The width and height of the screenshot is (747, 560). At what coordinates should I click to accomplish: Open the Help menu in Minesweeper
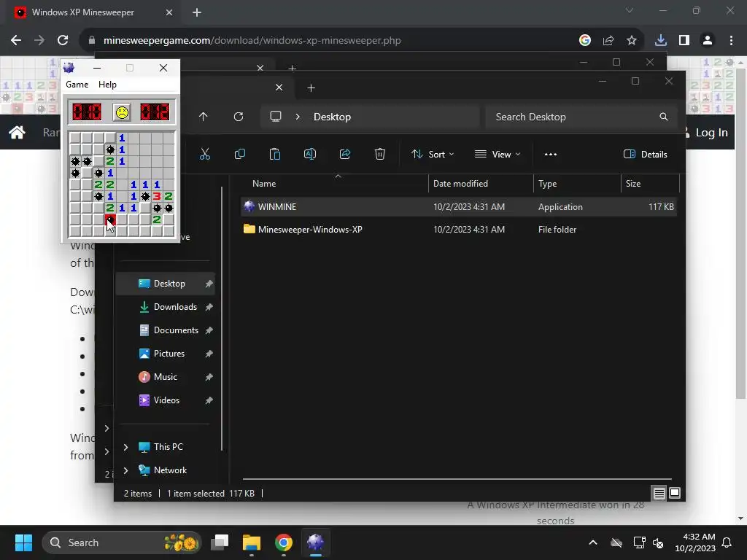pos(107,85)
